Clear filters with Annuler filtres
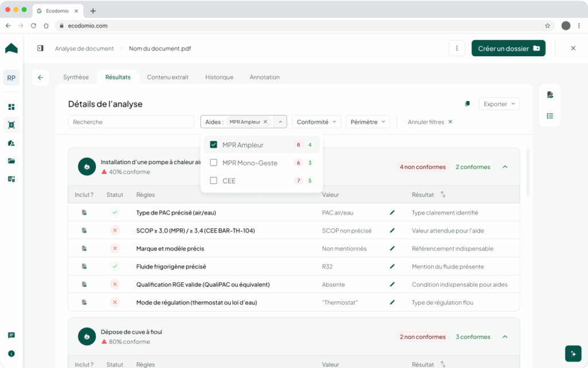The height and width of the screenshot is (368, 588). pyautogui.click(x=430, y=122)
